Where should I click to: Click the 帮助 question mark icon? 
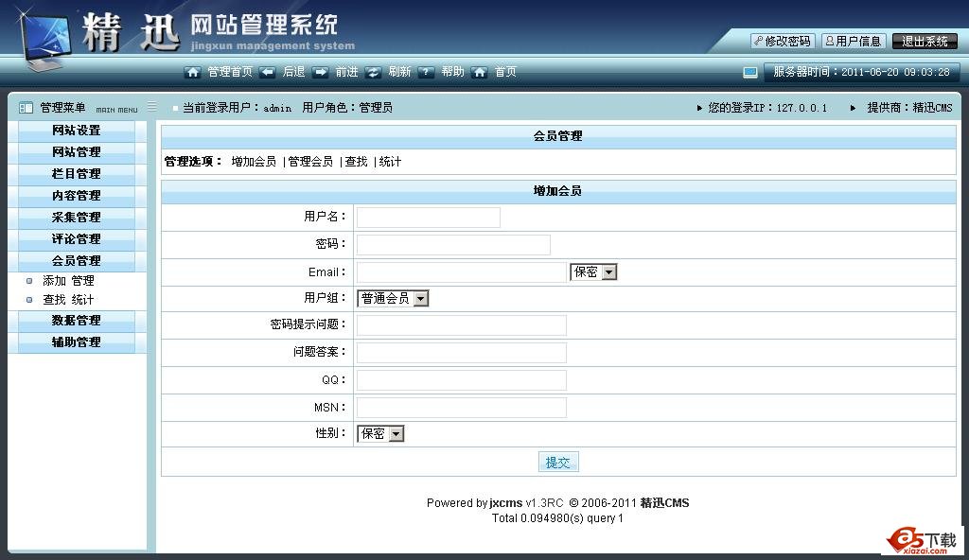427,72
